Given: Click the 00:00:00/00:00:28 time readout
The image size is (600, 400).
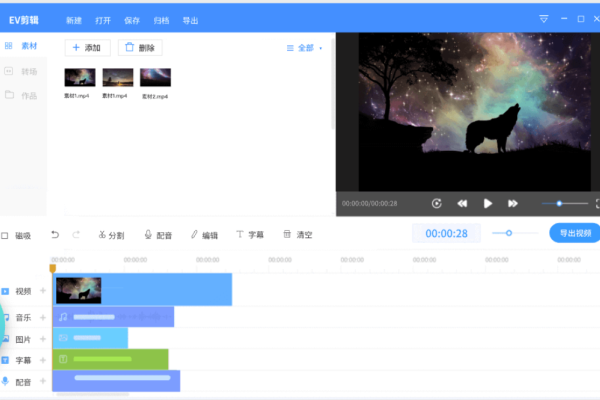Looking at the screenshot, I should coord(369,204).
